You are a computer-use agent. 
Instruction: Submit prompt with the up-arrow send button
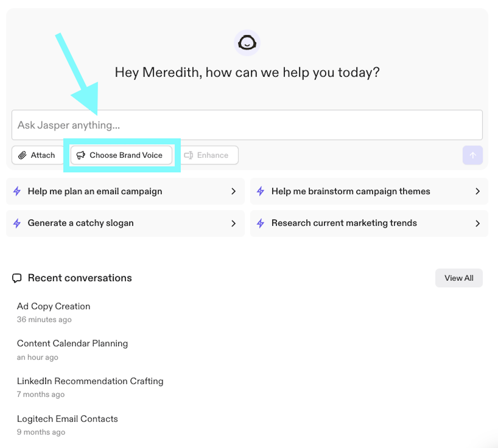point(473,155)
